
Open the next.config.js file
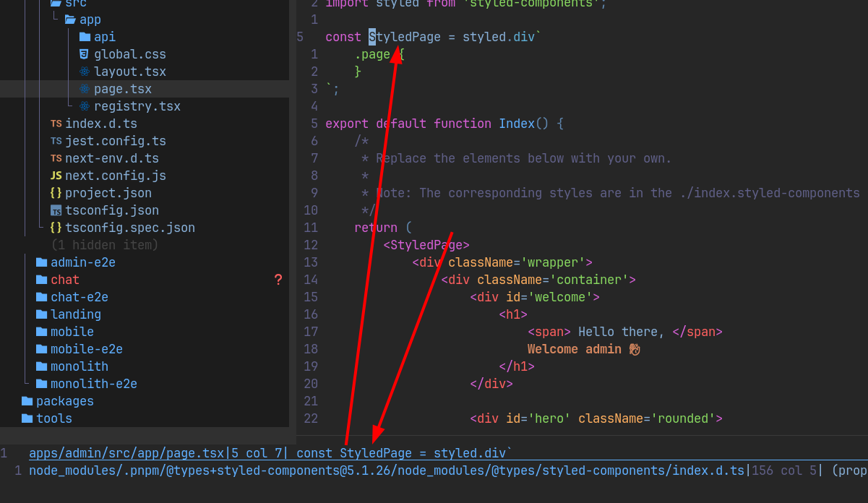[x=116, y=176]
